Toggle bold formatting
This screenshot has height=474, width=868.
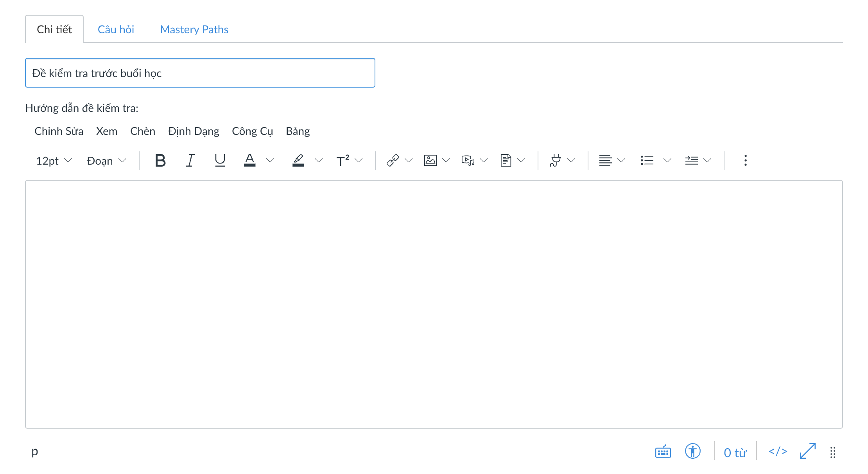pyautogui.click(x=160, y=160)
